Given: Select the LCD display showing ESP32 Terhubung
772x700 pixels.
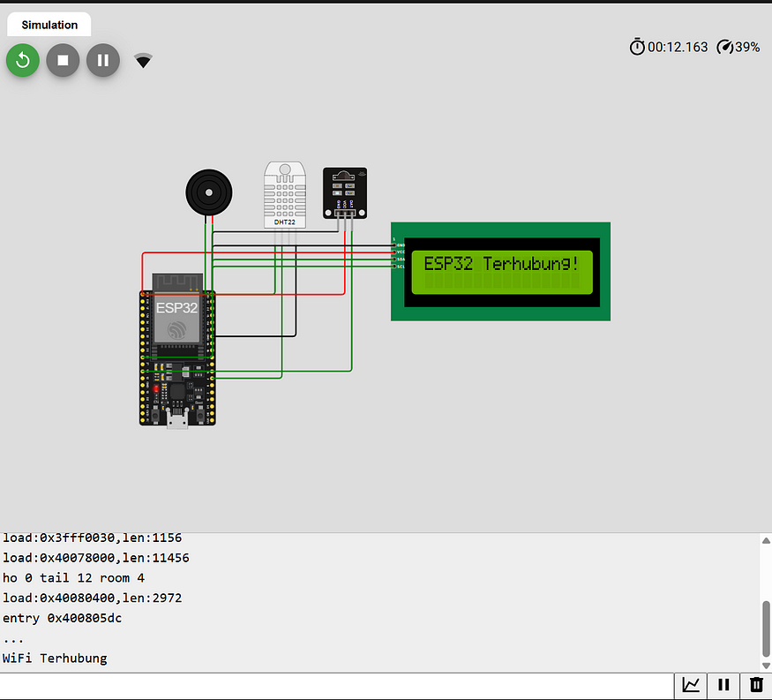Looking at the screenshot, I should point(501,271).
